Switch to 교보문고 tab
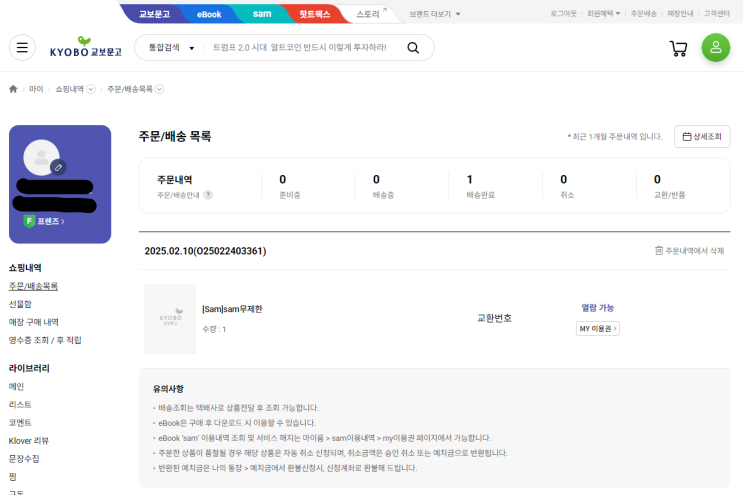Screen dimensions: 743x495 (154, 14)
